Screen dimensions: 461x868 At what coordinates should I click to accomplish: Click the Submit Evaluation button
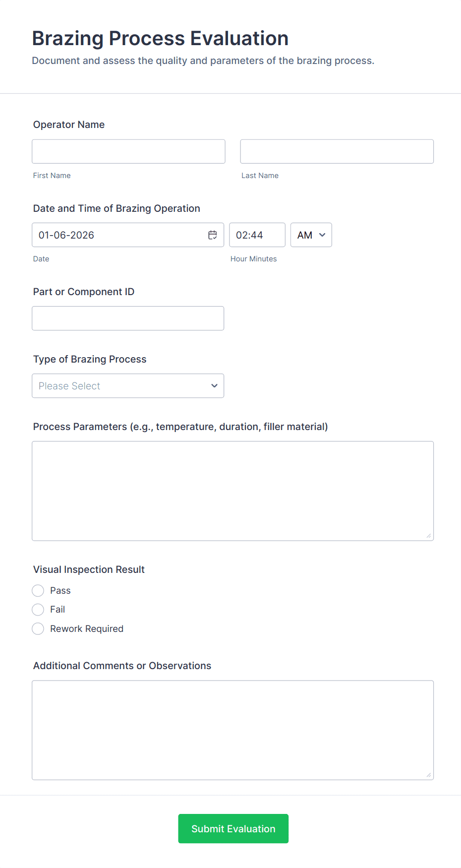[x=233, y=828]
